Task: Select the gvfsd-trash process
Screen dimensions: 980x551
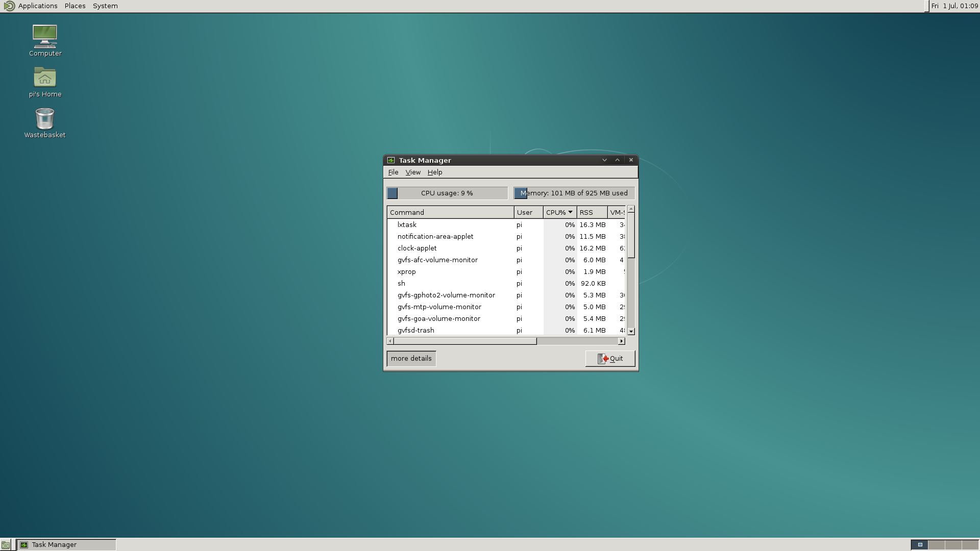Action: [x=506, y=330]
